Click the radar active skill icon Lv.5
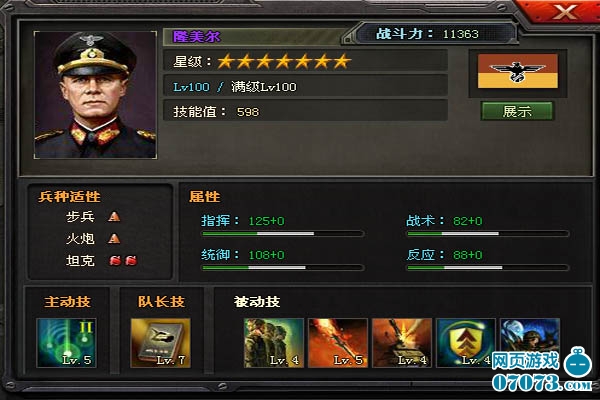This screenshot has width=600, height=400. (x=66, y=343)
